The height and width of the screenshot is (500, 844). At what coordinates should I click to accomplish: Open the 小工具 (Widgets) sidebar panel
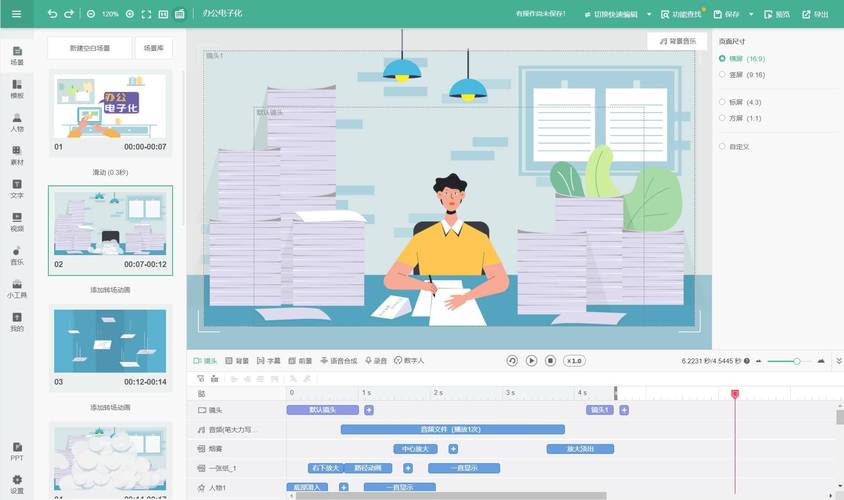(x=17, y=288)
